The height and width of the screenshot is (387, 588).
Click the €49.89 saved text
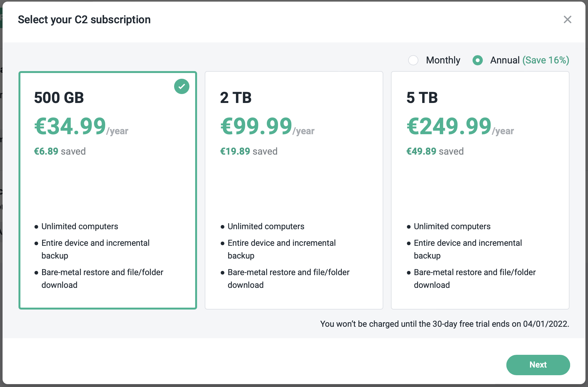coord(435,151)
